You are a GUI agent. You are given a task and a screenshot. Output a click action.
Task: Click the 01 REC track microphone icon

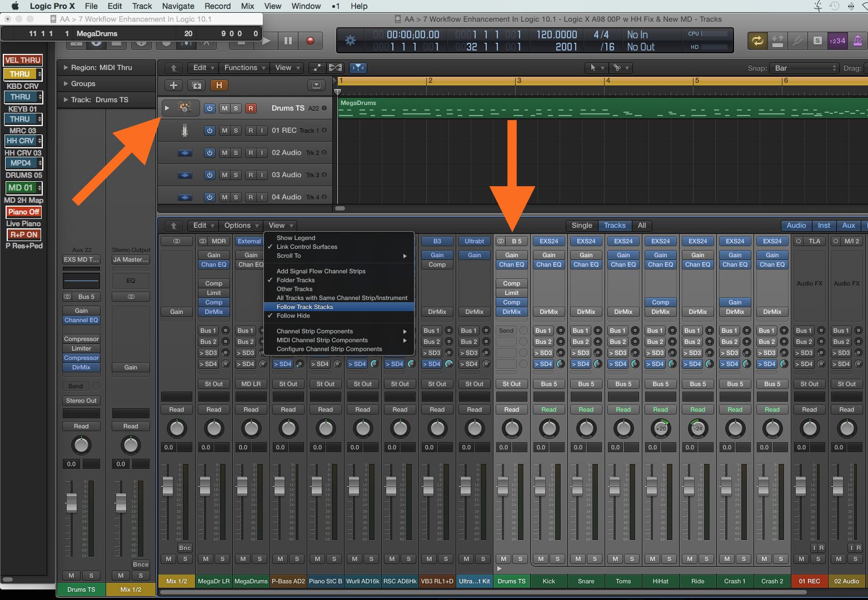(x=184, y=131)
